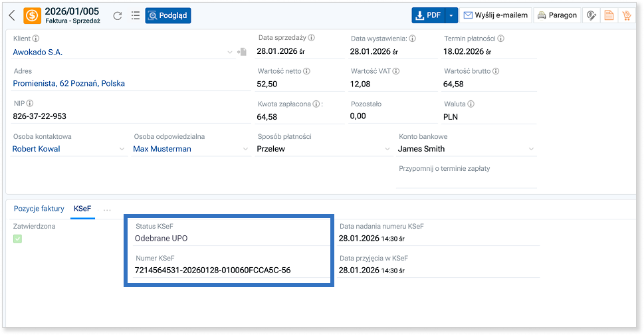
Task: Expand the PDF dropdown arrow
Action: (451, 15)
